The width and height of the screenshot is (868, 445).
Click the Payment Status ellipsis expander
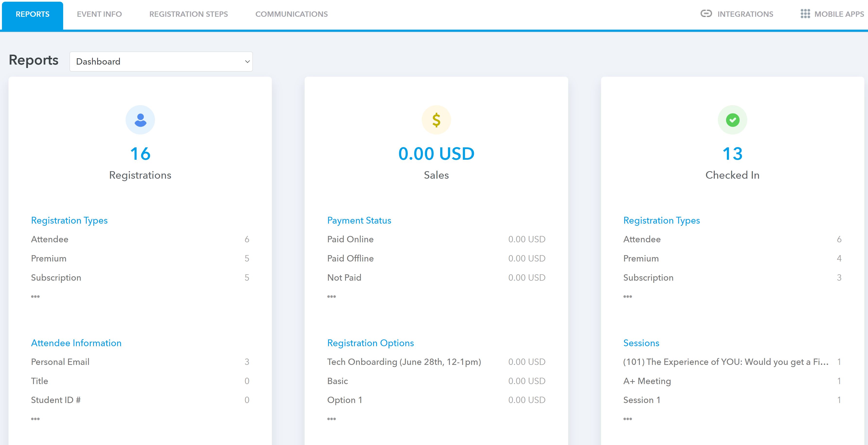332,296
